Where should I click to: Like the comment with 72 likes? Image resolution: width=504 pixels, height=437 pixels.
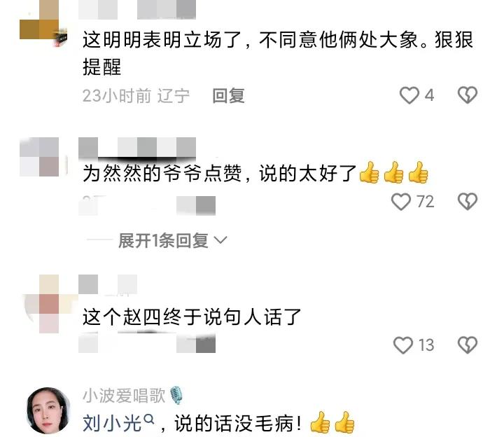(401, 202)
